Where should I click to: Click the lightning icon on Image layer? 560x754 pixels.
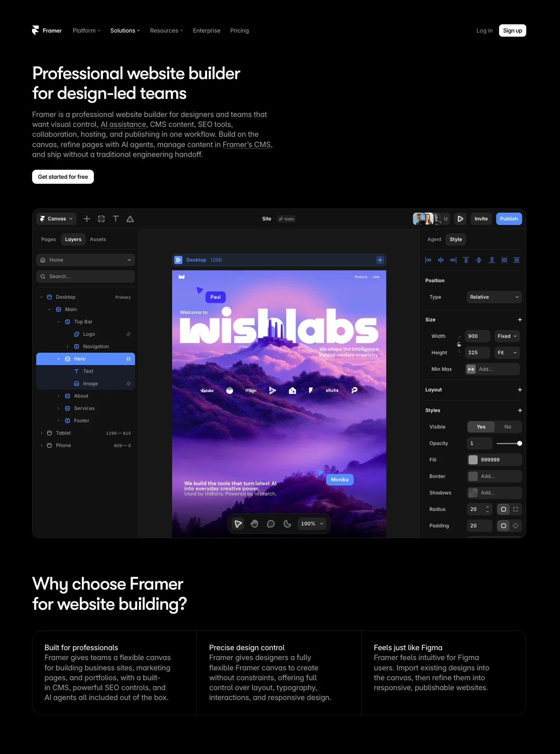click(x=128, y=384)
